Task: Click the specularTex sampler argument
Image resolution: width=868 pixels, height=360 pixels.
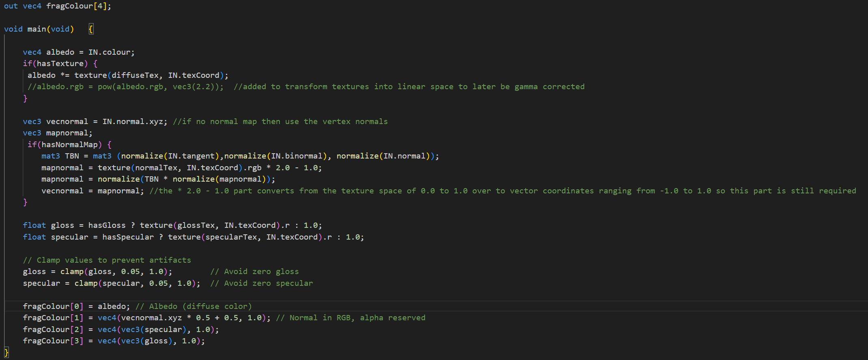Action: (231, 237)
